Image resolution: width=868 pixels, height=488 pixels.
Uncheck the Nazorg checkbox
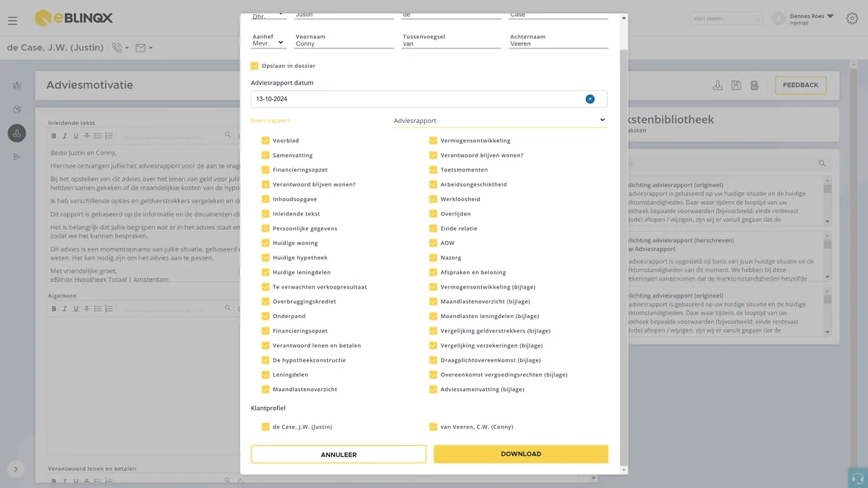click(x=433, y=257)
